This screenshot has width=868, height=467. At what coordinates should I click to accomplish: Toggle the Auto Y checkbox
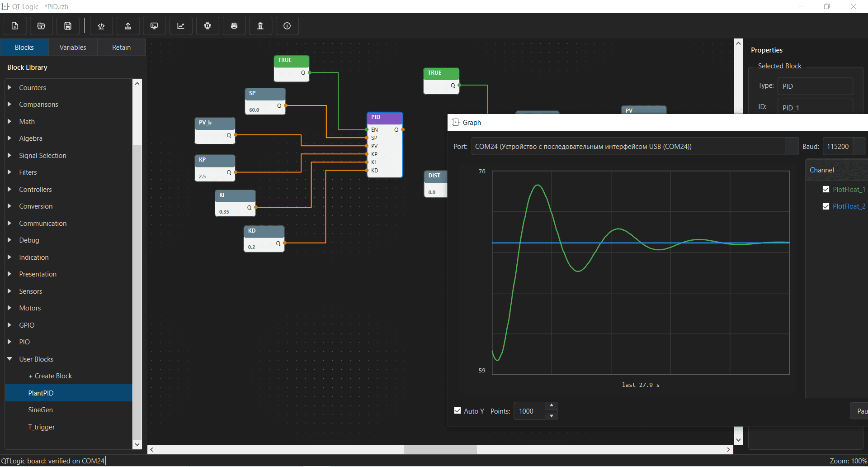[x=458, y=411]
